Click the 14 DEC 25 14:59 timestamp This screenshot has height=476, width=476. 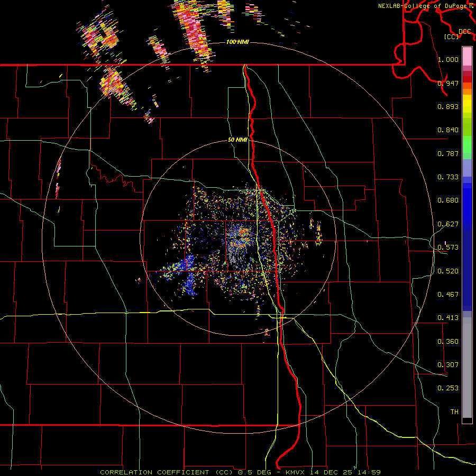click(x=345, y=472)
